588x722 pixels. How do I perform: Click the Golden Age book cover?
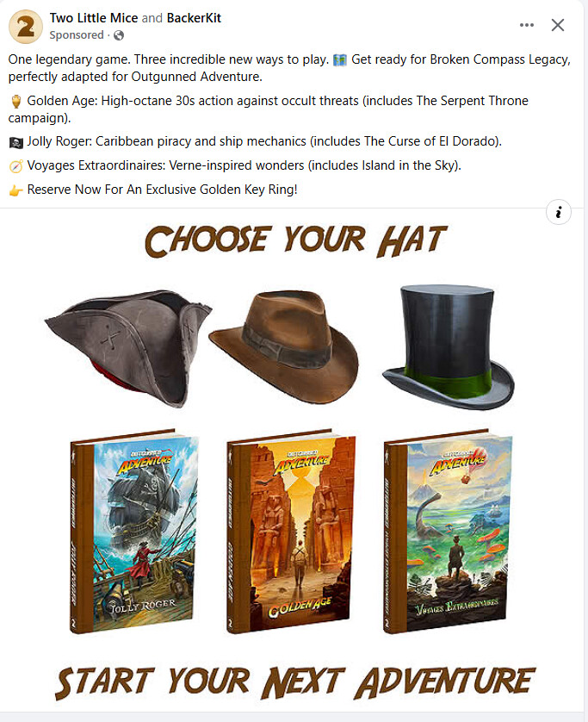[x=291, y=532]
